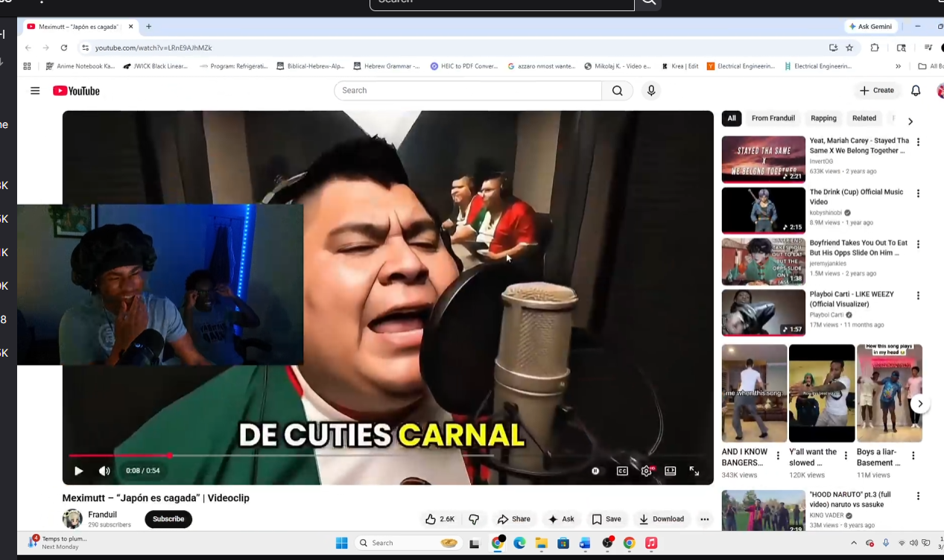Viewport: 944px width, 560px height.
Task: Switch the player to theater mode
Action: pos(670,471)
